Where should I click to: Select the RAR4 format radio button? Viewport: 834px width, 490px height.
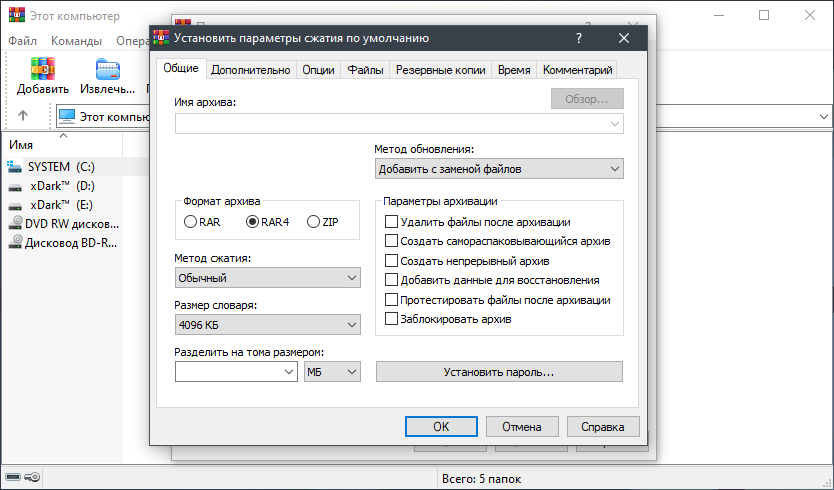pyautogui.click(x=252, y=222)
